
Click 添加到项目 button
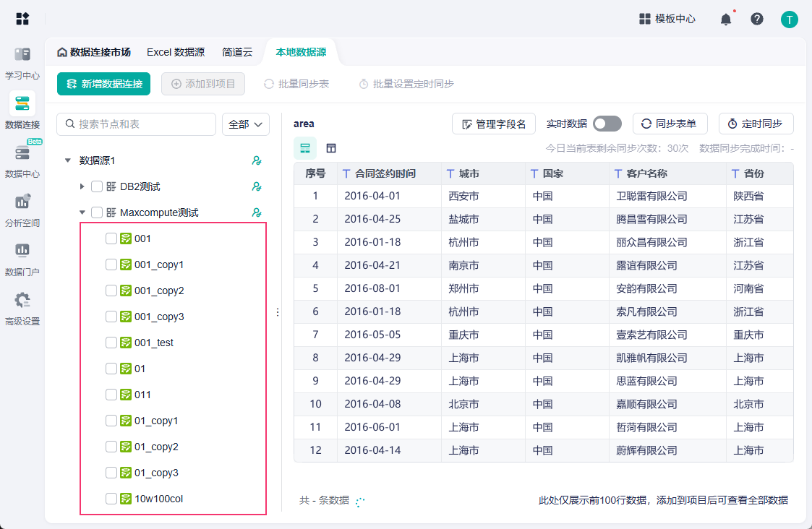[203, 84]
